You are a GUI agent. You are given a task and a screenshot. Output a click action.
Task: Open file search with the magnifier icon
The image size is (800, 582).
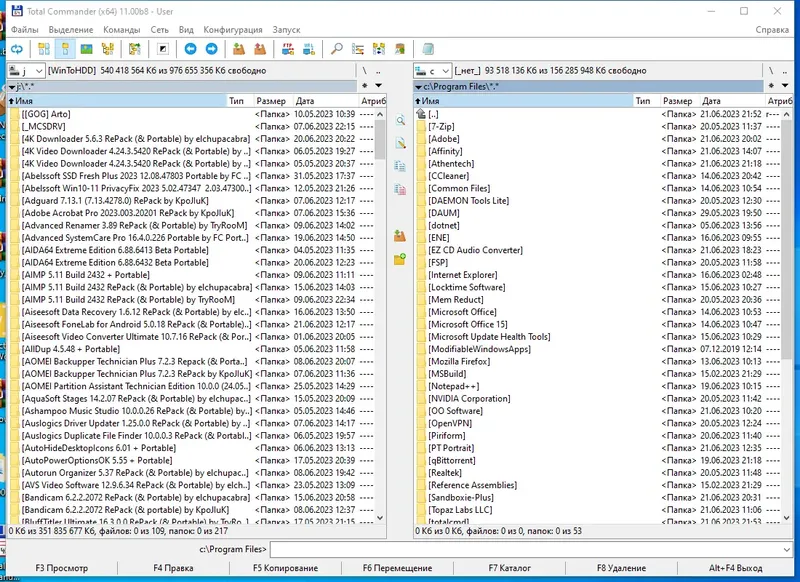(x=337, y=49)
